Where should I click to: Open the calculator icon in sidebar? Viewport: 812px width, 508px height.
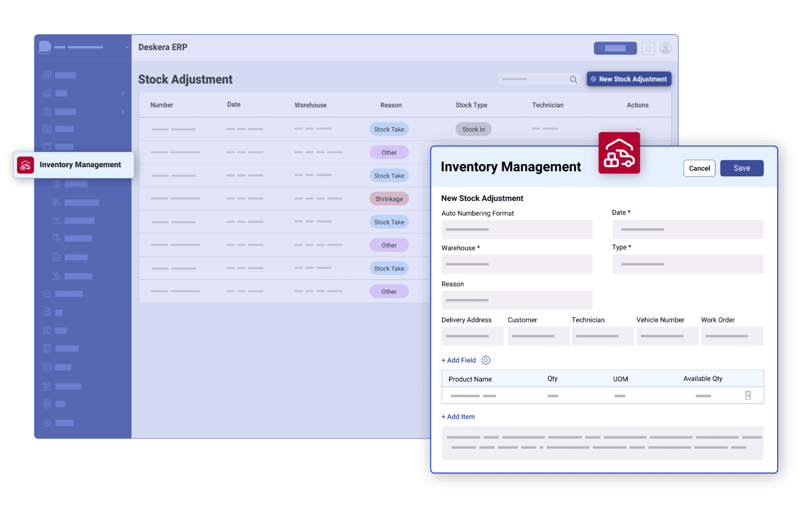click(47, 348)
